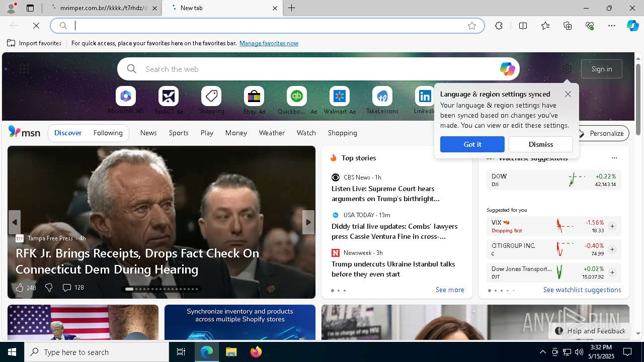
Task: Click the Sign in button
Action: [602, 69]
